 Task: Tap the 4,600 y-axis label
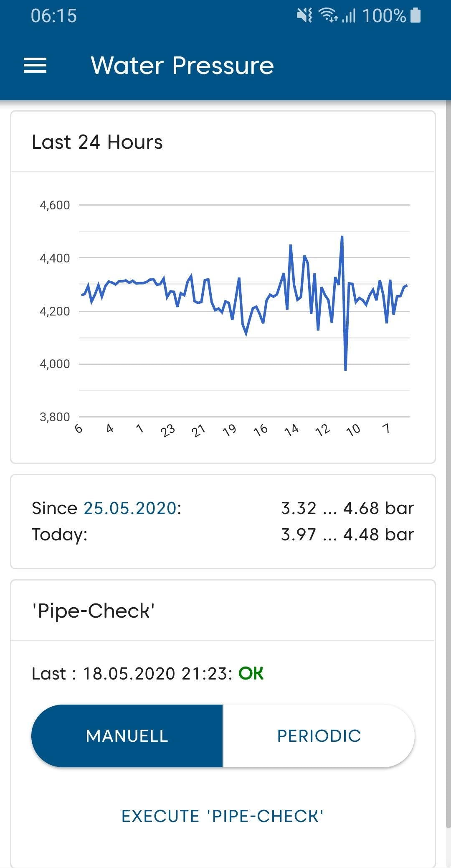click(x=55, y=205)
